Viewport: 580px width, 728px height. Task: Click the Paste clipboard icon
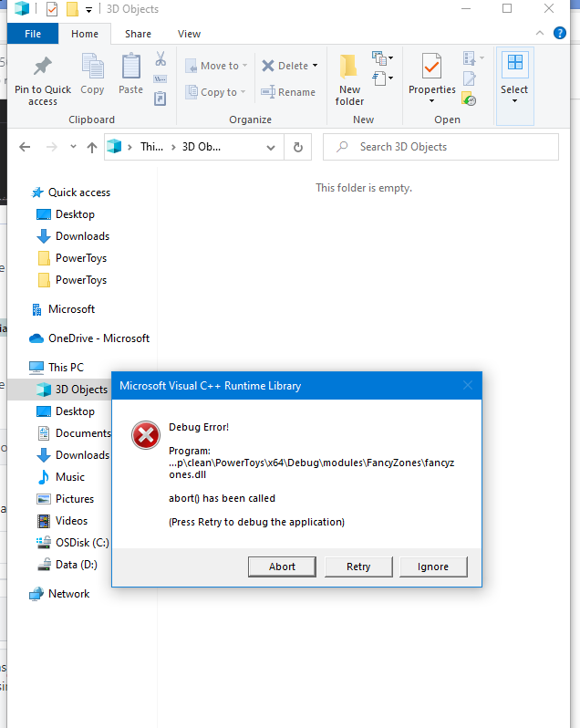[130, 66]
